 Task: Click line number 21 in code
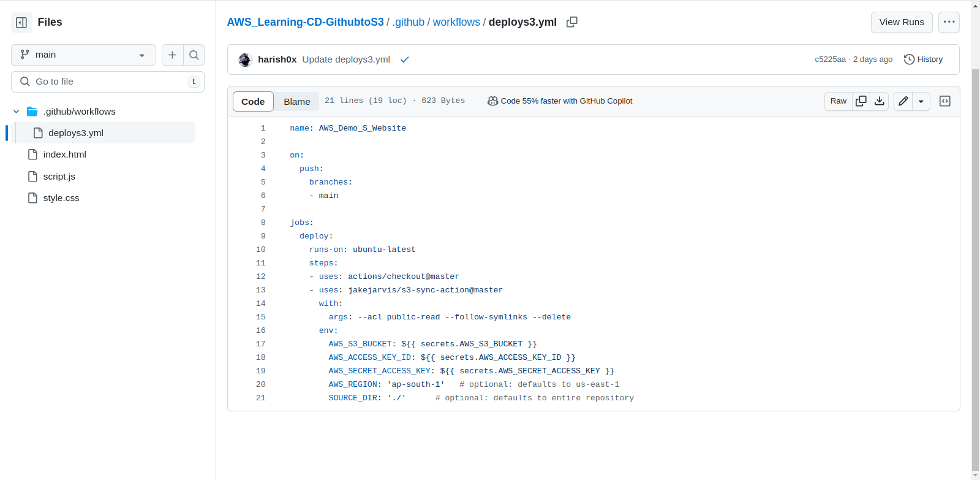(261, 398)
